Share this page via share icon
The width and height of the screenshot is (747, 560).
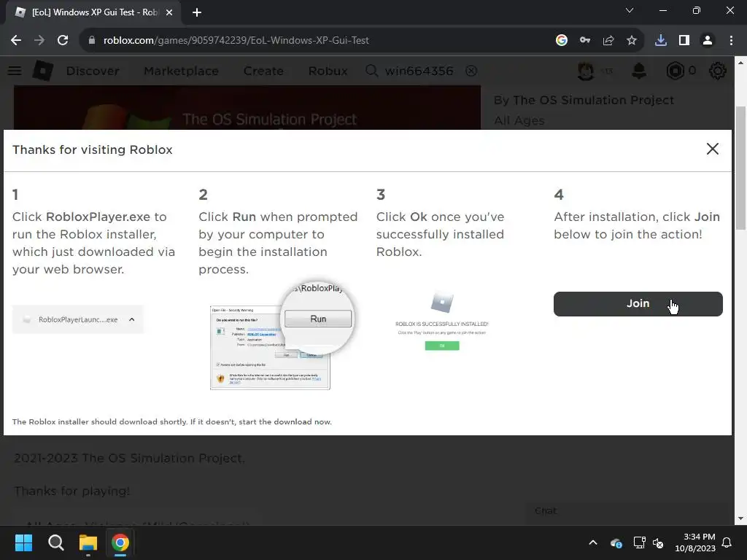click(608, 41)
